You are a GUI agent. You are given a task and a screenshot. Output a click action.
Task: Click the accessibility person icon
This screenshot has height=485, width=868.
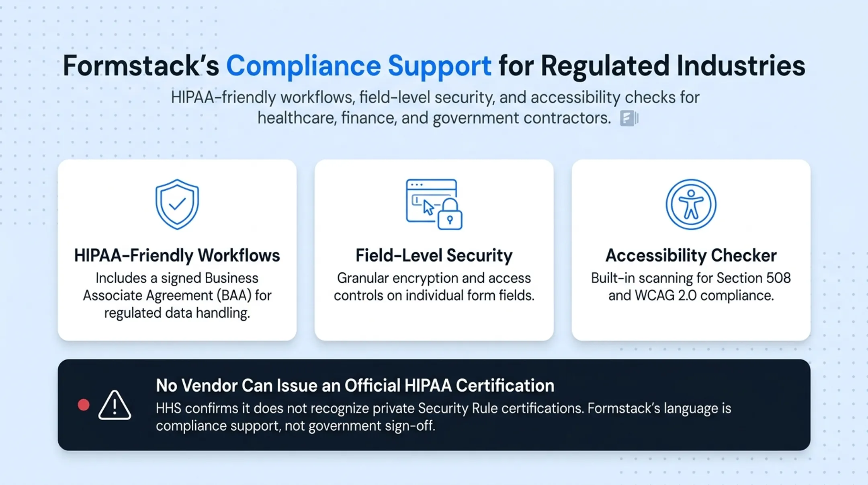point(691,204)
